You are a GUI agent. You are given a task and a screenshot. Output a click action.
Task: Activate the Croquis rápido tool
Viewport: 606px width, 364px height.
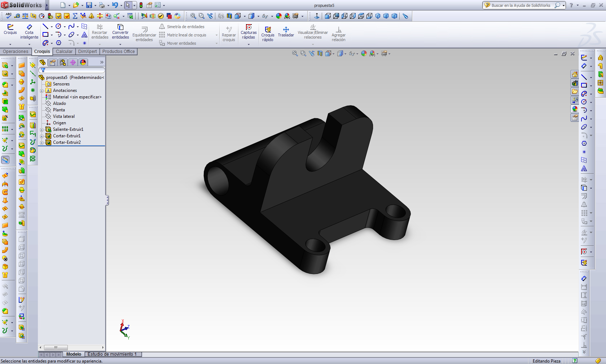point(268,34)
